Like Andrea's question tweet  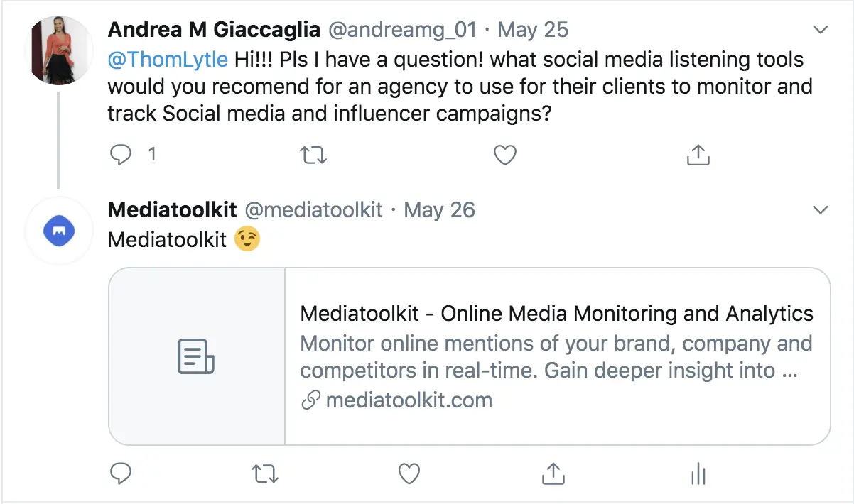pyautogui.click(x=504, y=154)
